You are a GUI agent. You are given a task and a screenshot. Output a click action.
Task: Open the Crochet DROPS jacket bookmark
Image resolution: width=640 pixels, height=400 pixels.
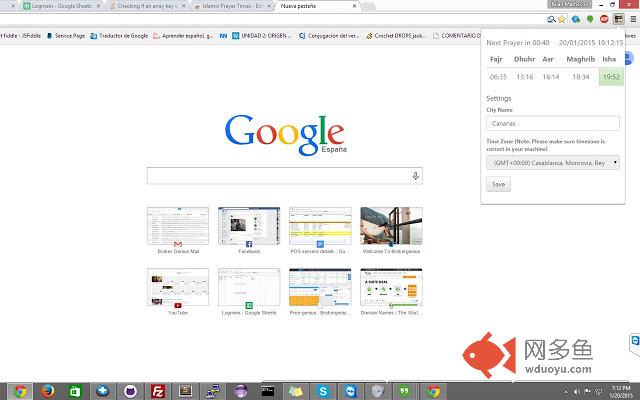[396, 36]
